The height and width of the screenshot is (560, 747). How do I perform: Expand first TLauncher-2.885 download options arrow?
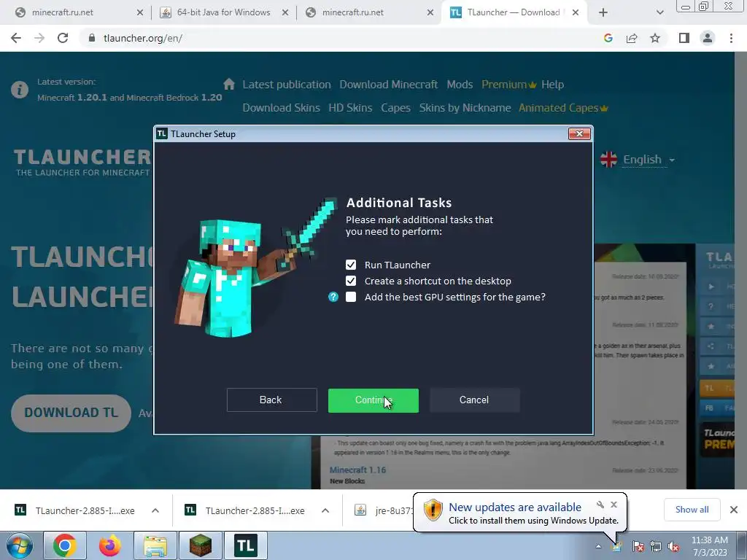click(155, 510)
